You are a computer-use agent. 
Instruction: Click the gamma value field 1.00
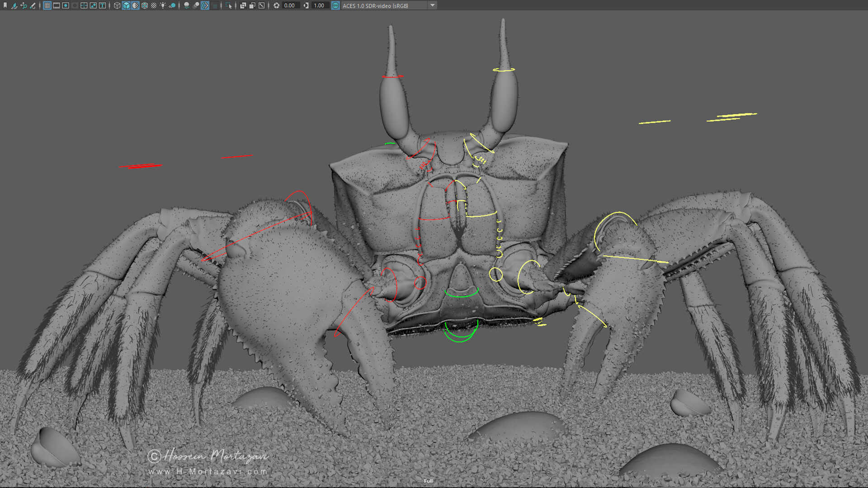click(x=319, y=5)
